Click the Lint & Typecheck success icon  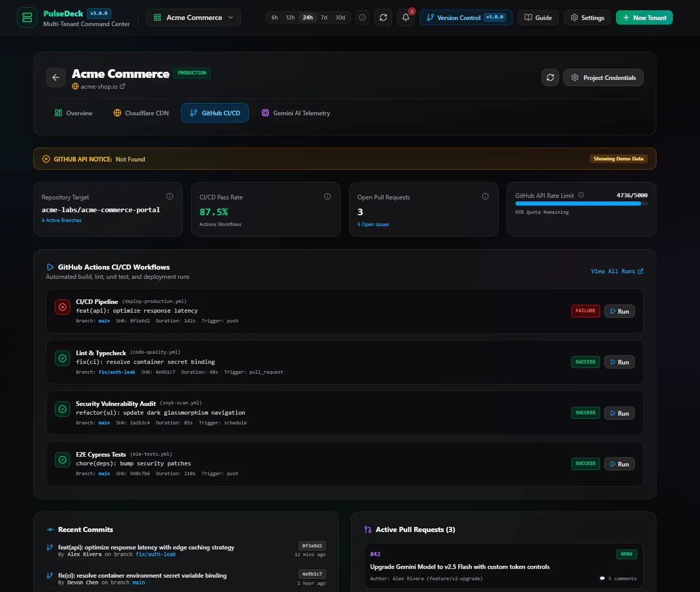[x=63, y=358]
